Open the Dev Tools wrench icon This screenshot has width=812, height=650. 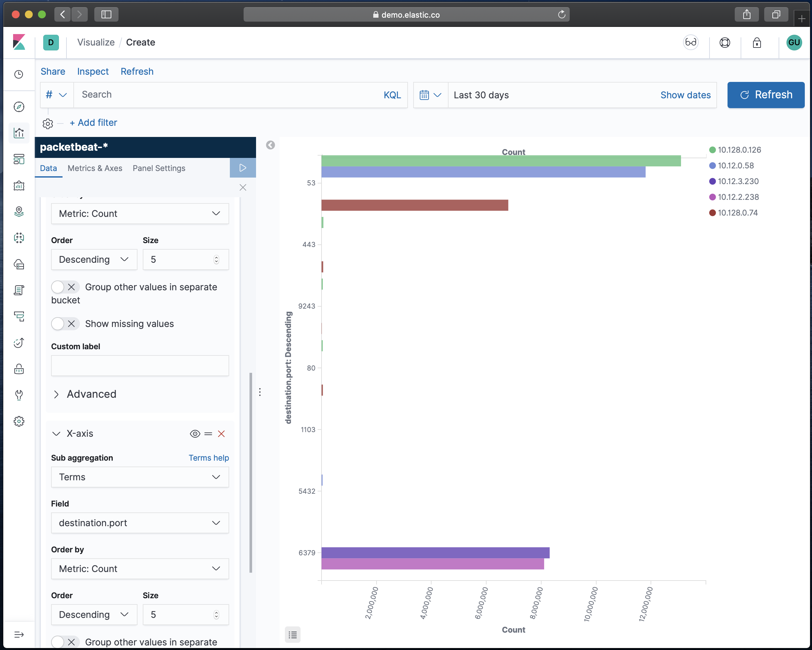[19, 395]
